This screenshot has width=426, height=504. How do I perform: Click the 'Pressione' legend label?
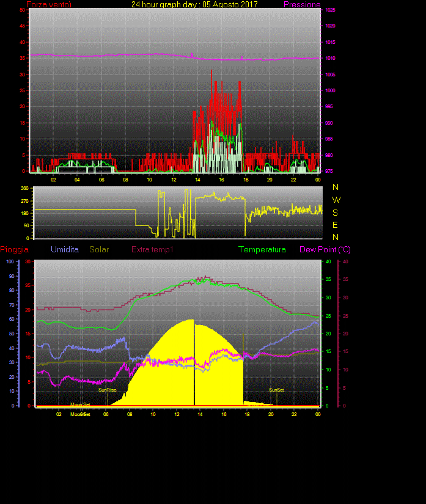[302, 4]
